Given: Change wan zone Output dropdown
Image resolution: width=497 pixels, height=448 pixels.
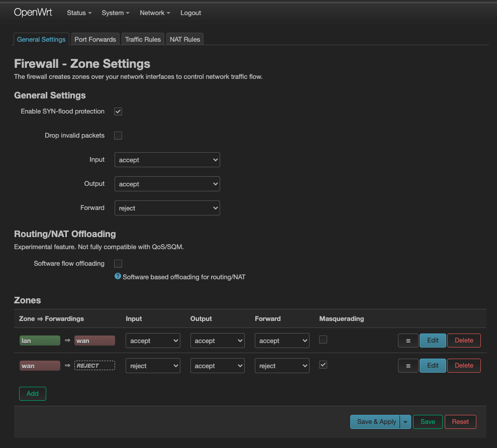Looking at the screenshot, I should pyautogui.click(x=218, y=366).
